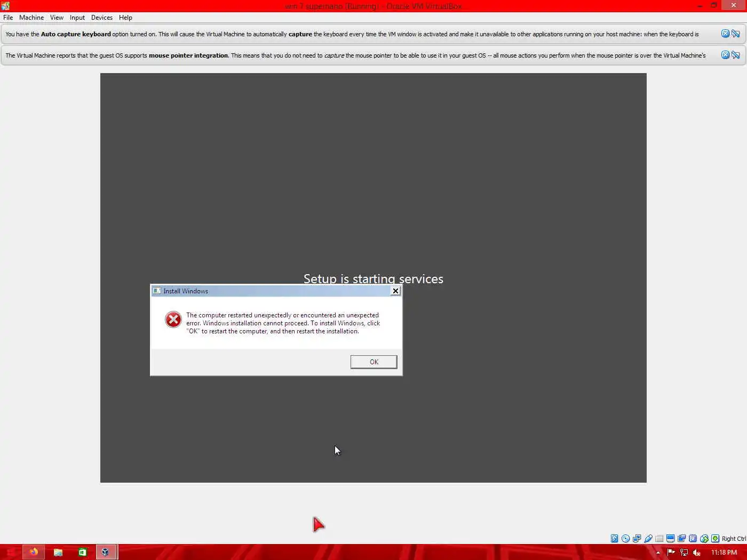Click the "Setup is starting services" text

pos(373,278)
